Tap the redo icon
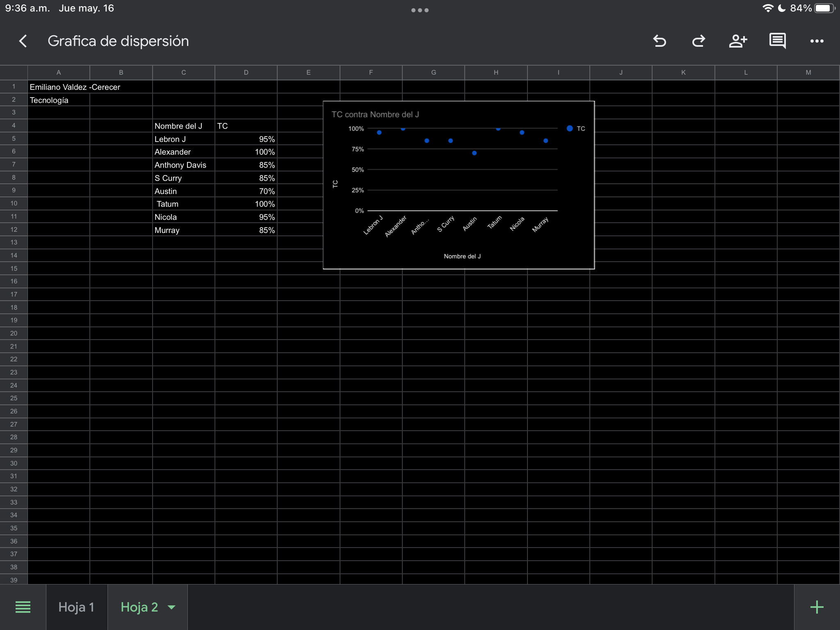Viewport: 840px width, 630px height. (698, 41)
